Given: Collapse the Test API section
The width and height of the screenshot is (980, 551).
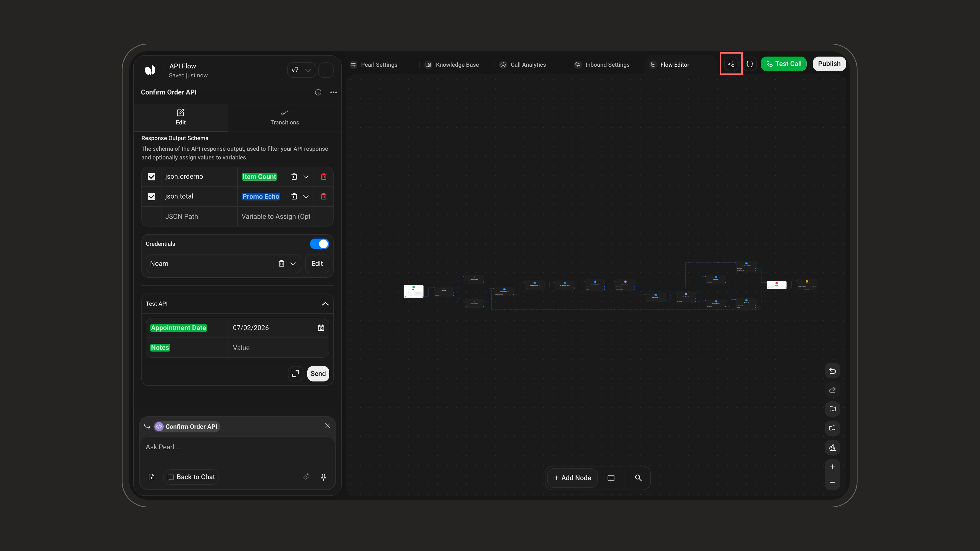Looking at the screenshot, I should coord(325,304).
